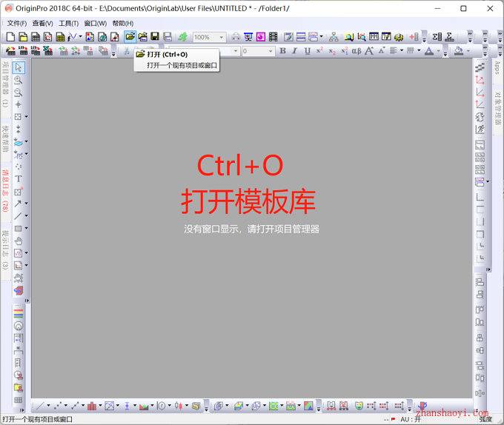Click the Column bar plot icon
Screen dimensions: 504x425
[x=92, y=406]
